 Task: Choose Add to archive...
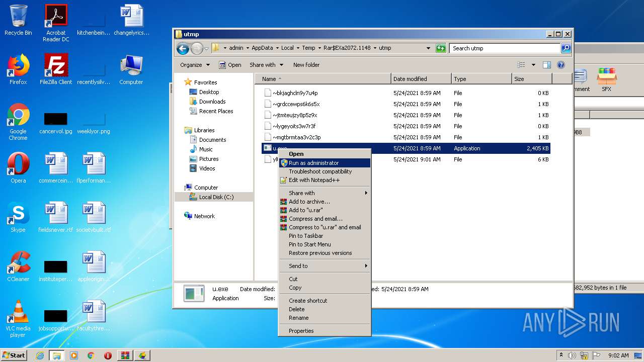click(x=325, y=202)
